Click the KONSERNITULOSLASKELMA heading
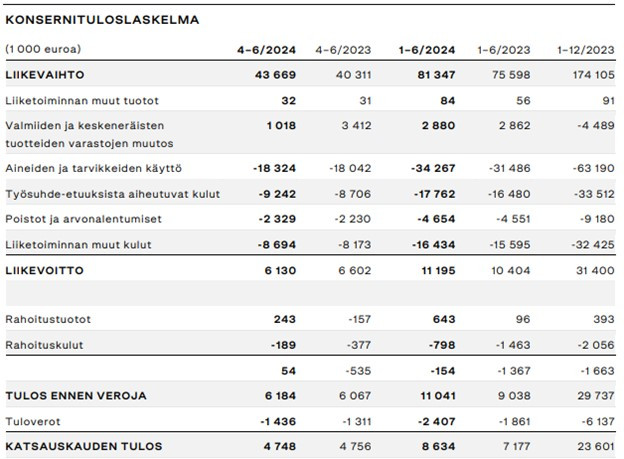 click(x=102, y=20)
